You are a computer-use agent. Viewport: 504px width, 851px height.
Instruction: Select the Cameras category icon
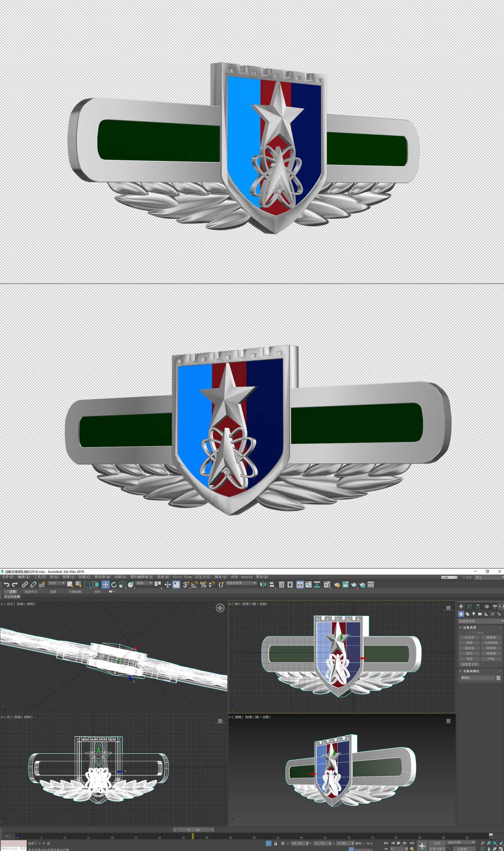click(480, 614)
